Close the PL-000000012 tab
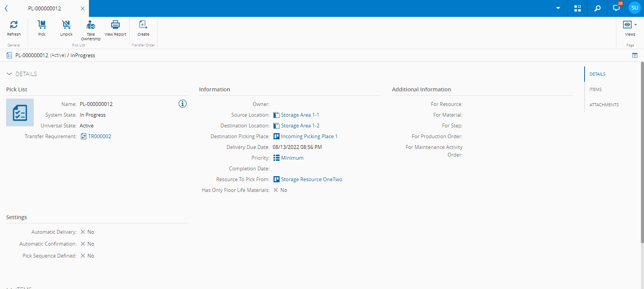This screenshot has height=289, width=644. pyautogui.click(x=82, y=8)
